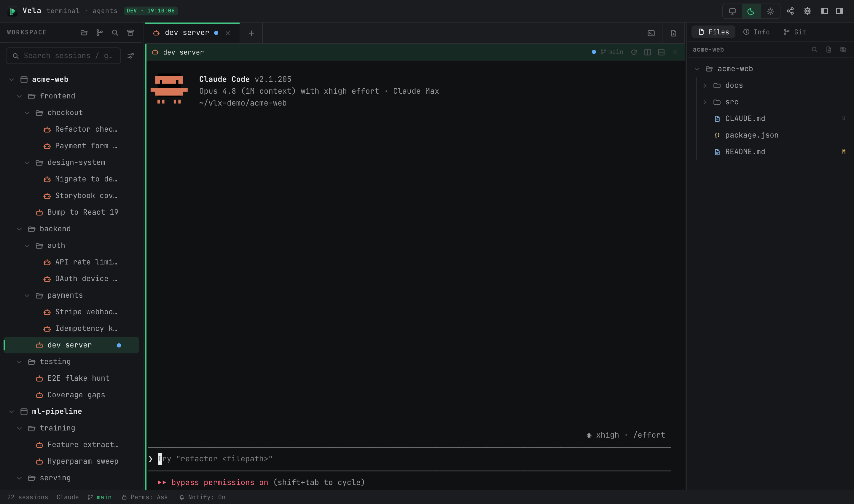
Task: Open new terminal icon in tab bar
Action: coord(651,33)
